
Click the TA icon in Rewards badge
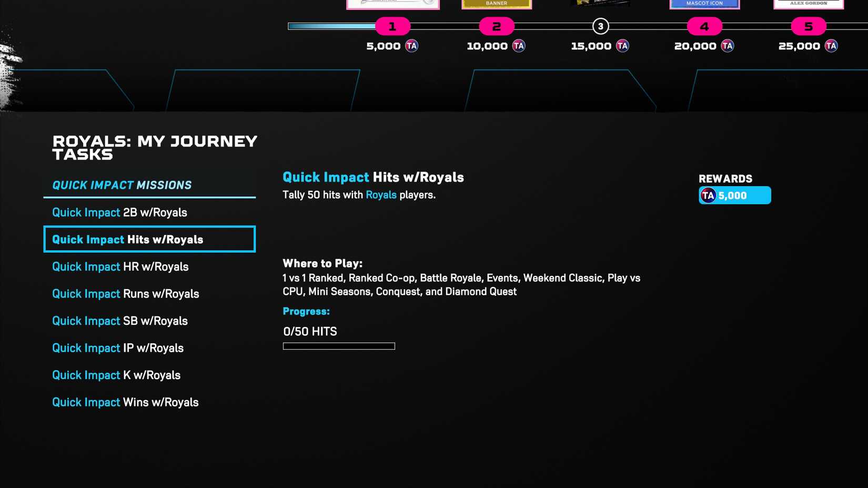point(708,196)
